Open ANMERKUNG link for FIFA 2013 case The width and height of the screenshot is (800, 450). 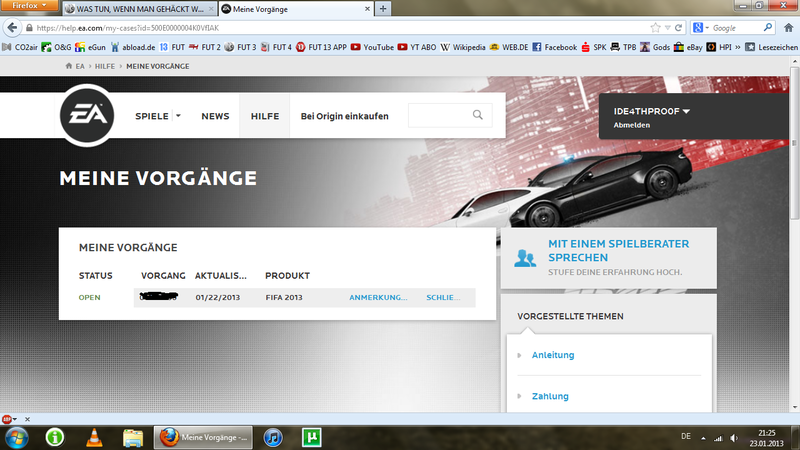378,297
